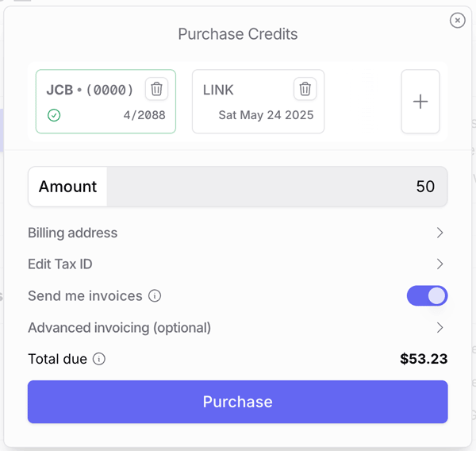The image size is (476, 451).
Task: Delete the JCB card with trash icon
Action: [x=156, y=89]
